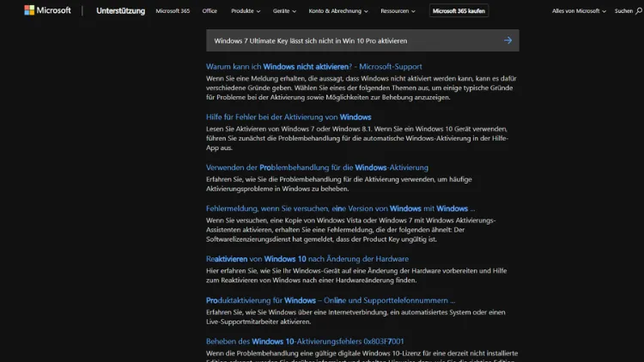Viewport: 644px width, 362px height.
Task: Click text 'Erfahren Sie, wie Sie Windows über'
Action: click(x=355, y=317)
